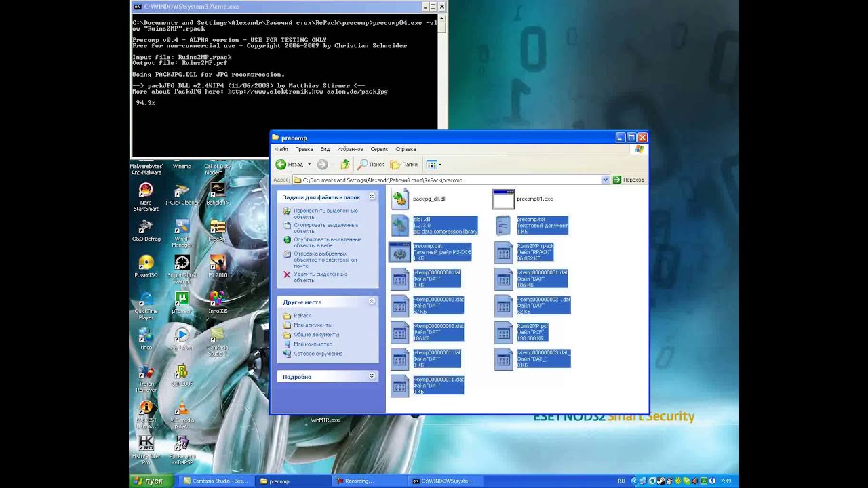Image resolution: width=868 pixels, height=488 pixels.
Task: Collapse the Другие места panel
Action: click(x=372, y=302)
